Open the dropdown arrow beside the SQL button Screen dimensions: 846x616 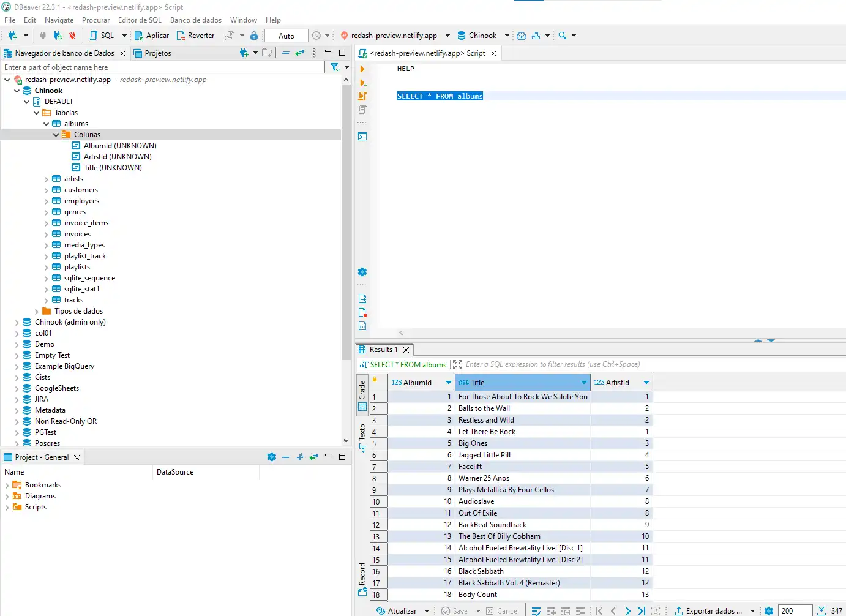(124, 36)
